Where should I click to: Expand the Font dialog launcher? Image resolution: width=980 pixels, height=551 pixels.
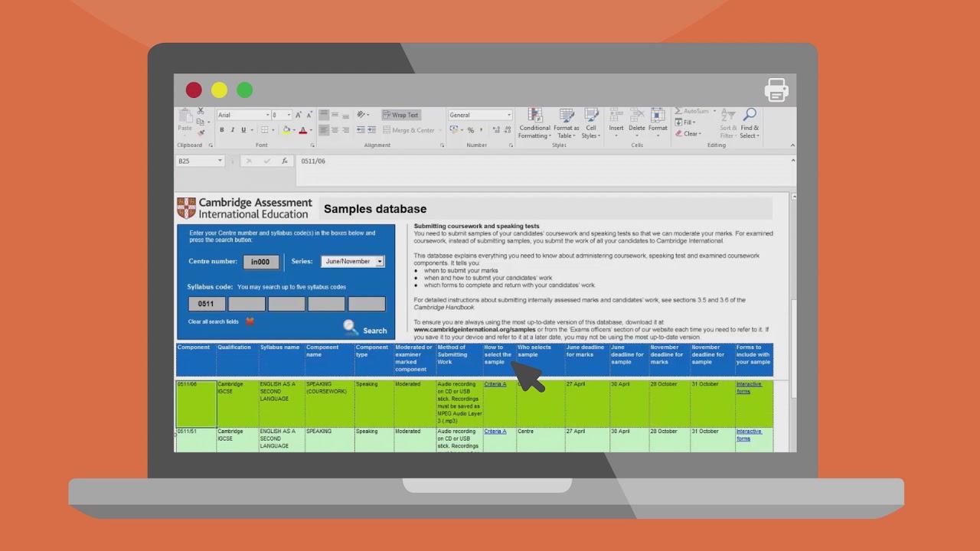pos(312,145)
